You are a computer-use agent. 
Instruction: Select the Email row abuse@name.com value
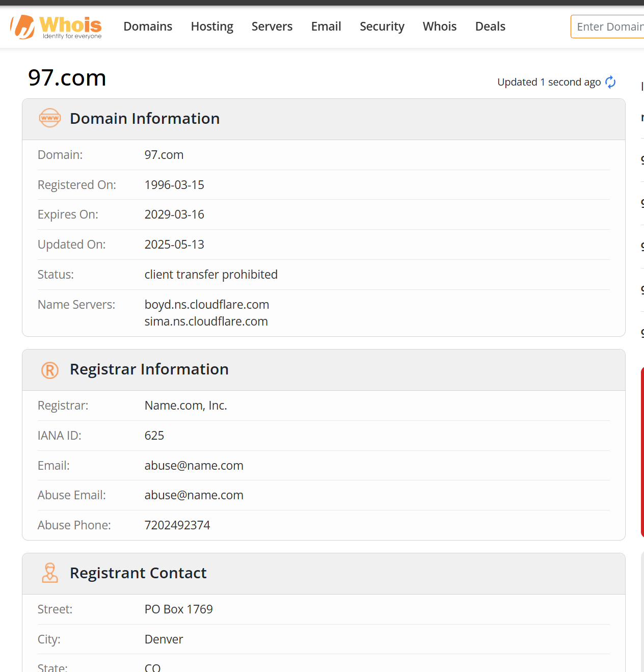[194, 466]
